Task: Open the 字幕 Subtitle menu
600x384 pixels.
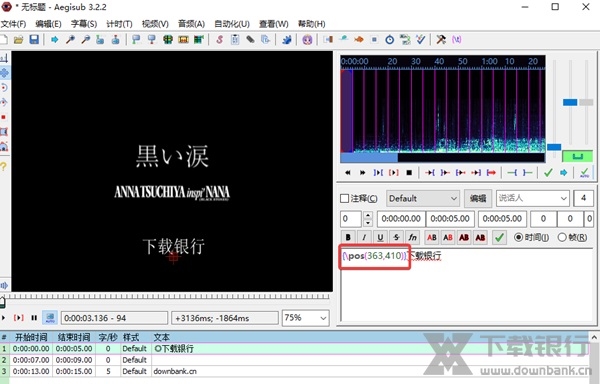Action: (x=84, y=24)
